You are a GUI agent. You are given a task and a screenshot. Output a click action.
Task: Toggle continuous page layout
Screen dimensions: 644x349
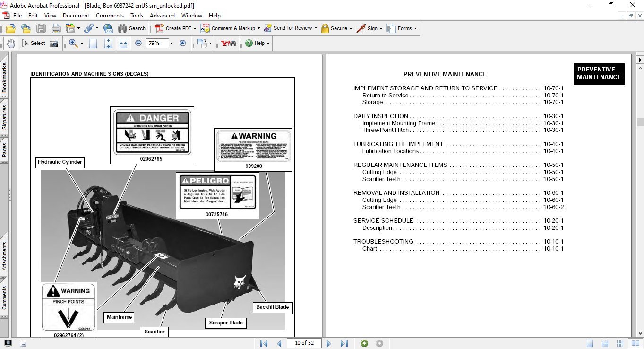tap(604, 343)
